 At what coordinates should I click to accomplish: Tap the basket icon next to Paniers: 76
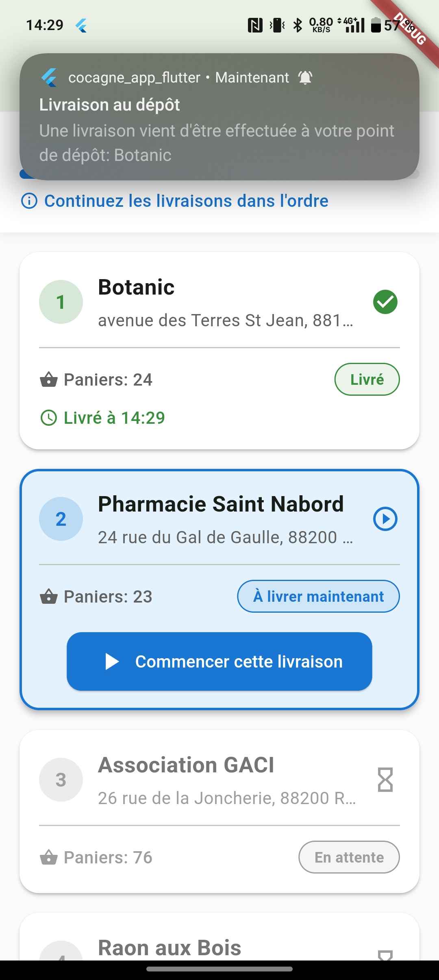point(49,857)
